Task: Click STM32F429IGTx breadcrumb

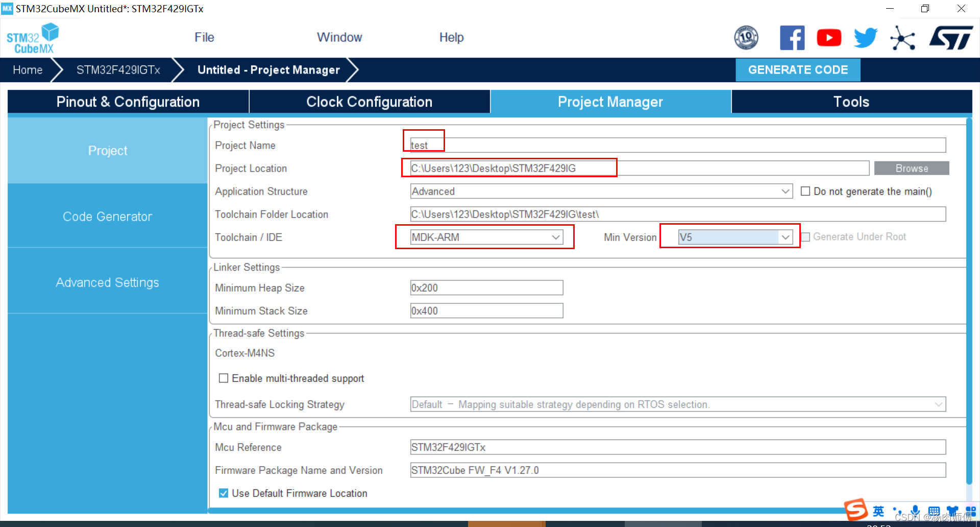Action: tap(118, 70)
